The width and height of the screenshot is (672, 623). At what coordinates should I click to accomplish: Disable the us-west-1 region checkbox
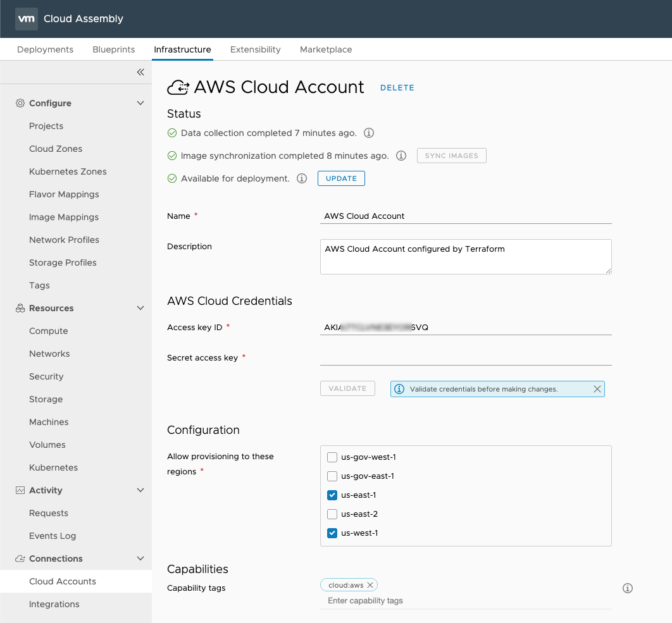[x=332, y=533]
